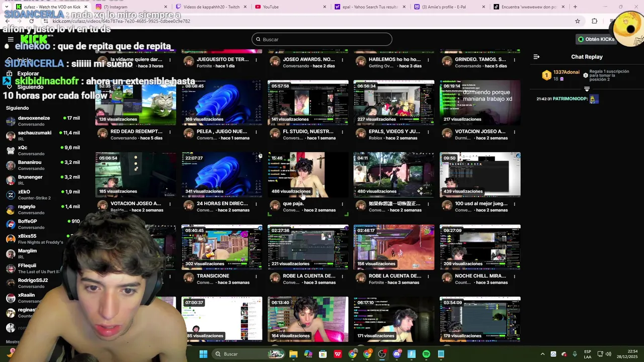Viewport: 644px width, 362px height.
Task: Click the search magnifier icon in Buscar bar
Action: 258,39
